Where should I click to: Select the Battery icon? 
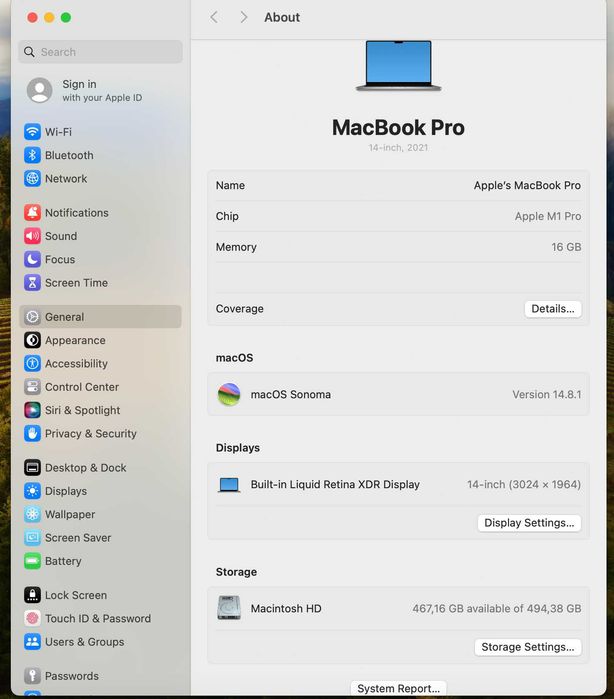point(32,561)
